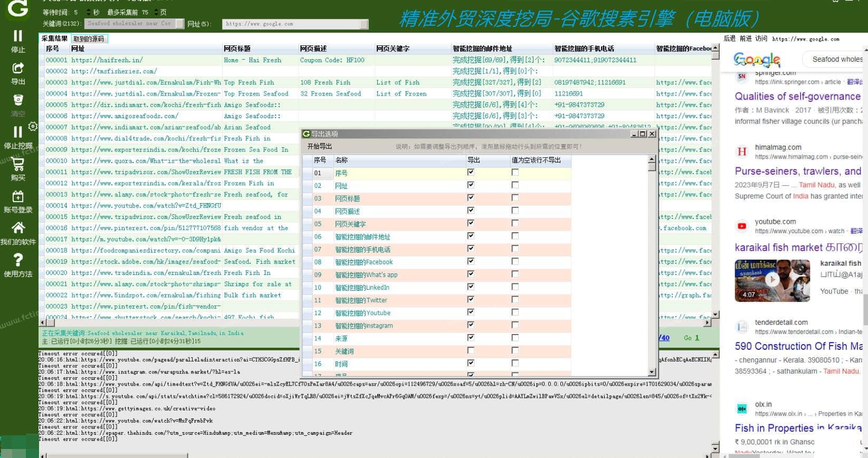Click the 停止挖掘 pause icon
The width and height of the screenshot is (868, 458).
click(x=18, y=132)
